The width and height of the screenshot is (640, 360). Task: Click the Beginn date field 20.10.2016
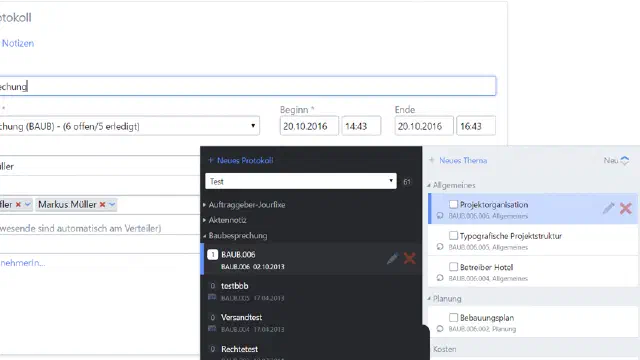[309, 126]
